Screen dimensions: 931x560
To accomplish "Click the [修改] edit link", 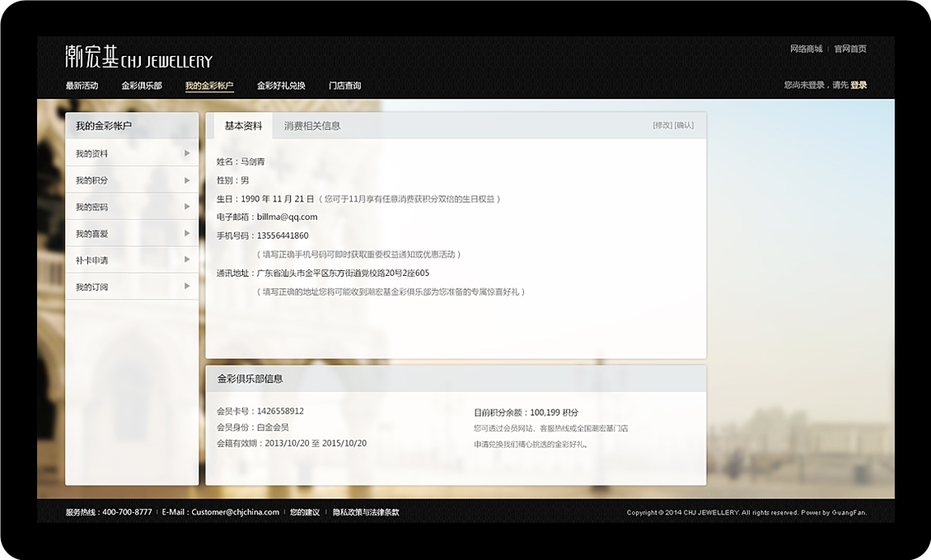I will (662, 125).
